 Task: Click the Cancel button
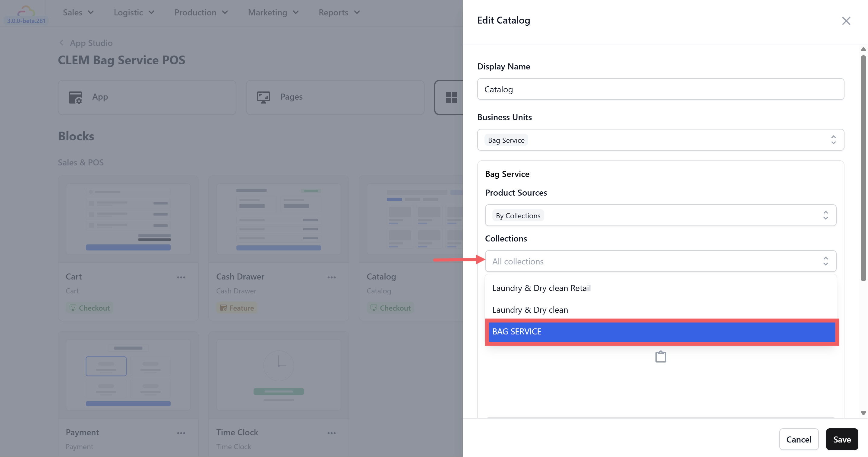pyautogui.click(x=799, y=439)
